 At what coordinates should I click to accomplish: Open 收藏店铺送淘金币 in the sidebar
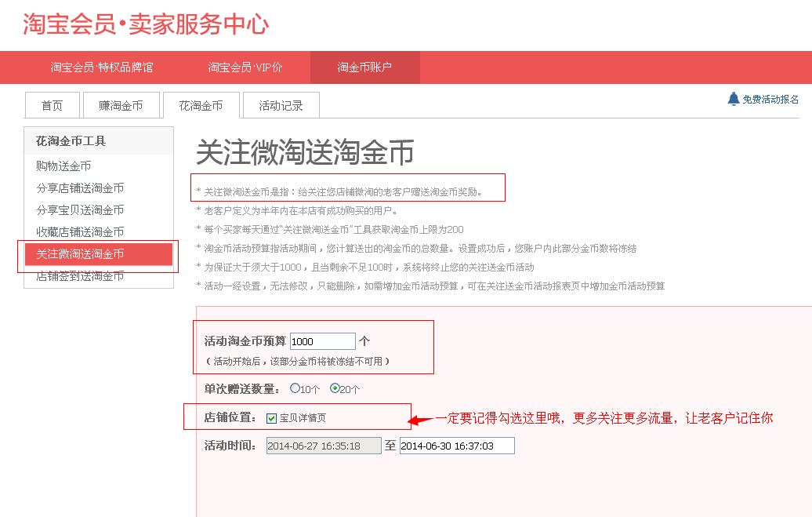pyautogui.click(x=80, y=231)
